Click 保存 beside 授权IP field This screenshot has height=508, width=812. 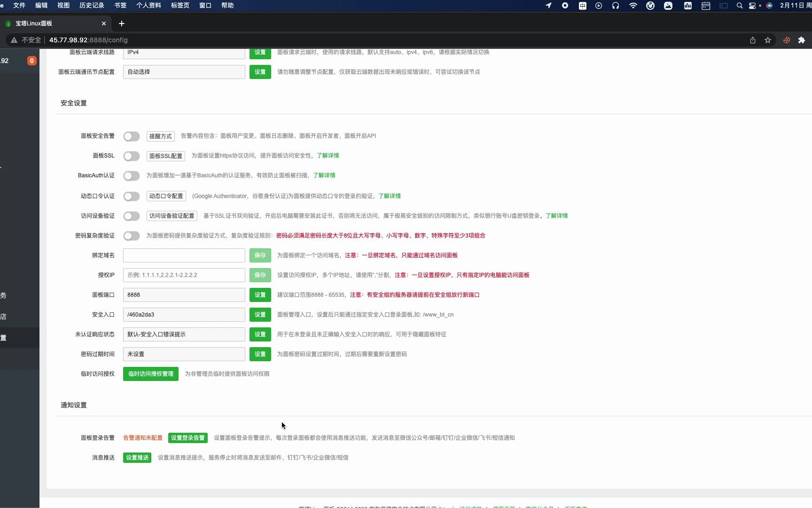[x=260, y=275]
